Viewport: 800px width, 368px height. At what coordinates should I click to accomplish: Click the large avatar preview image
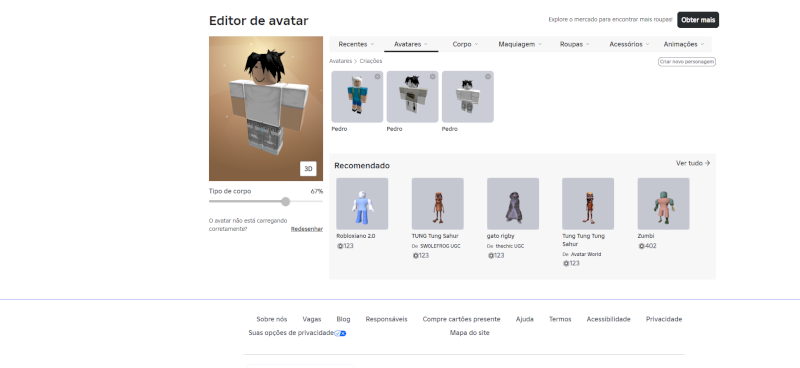[266, 108]
